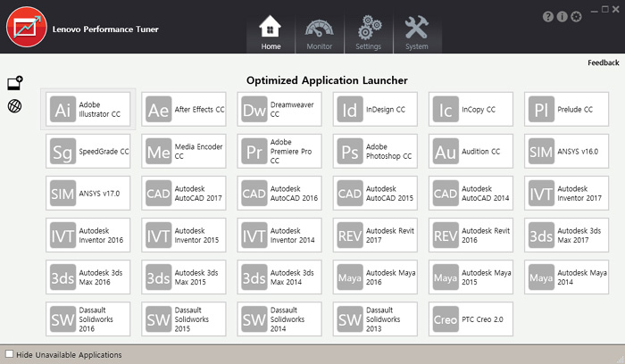Click Autodesk Inventor 2014 tile

[x=279, y=235]
